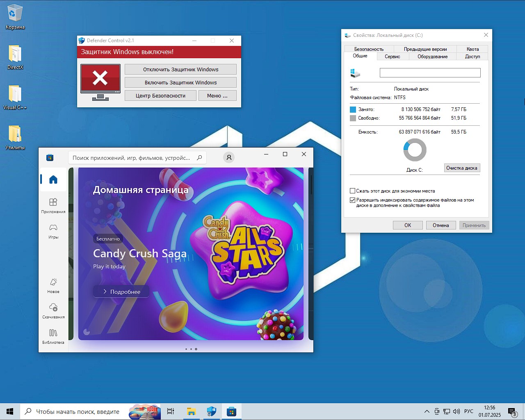Open Task View on the taskbar
The image size is (525, 420).
pyautogui.click(x=171, y=411)
